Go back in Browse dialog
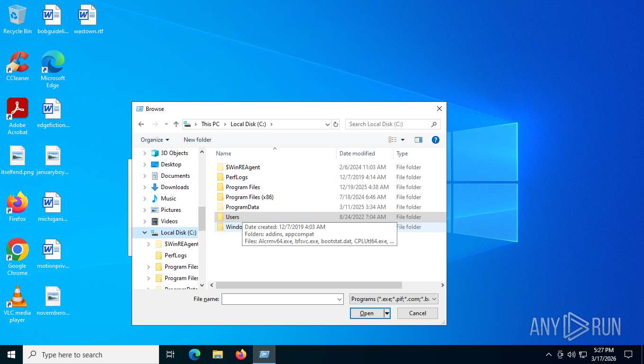Viewport: 644px width, 364px height. point(141,124)
